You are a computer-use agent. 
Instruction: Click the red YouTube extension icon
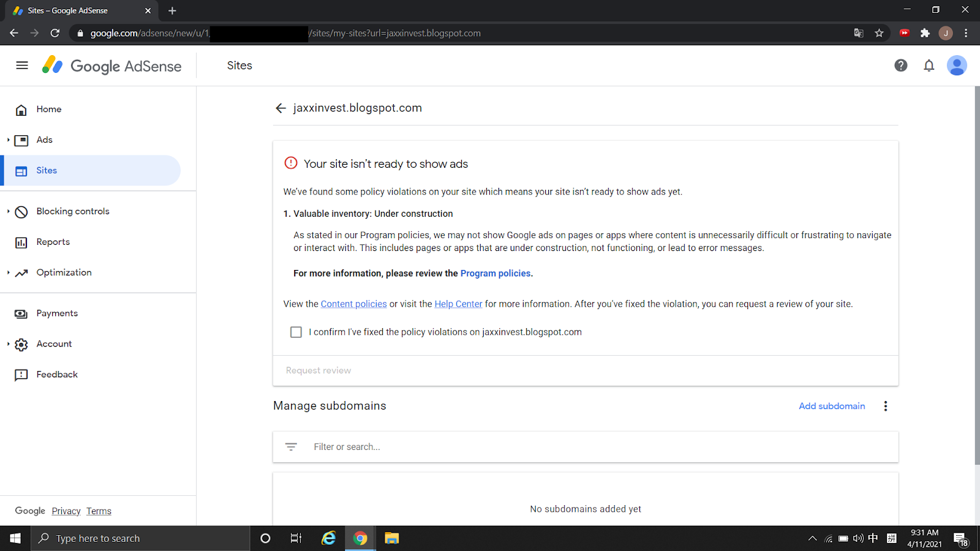[x=905, y=33]
